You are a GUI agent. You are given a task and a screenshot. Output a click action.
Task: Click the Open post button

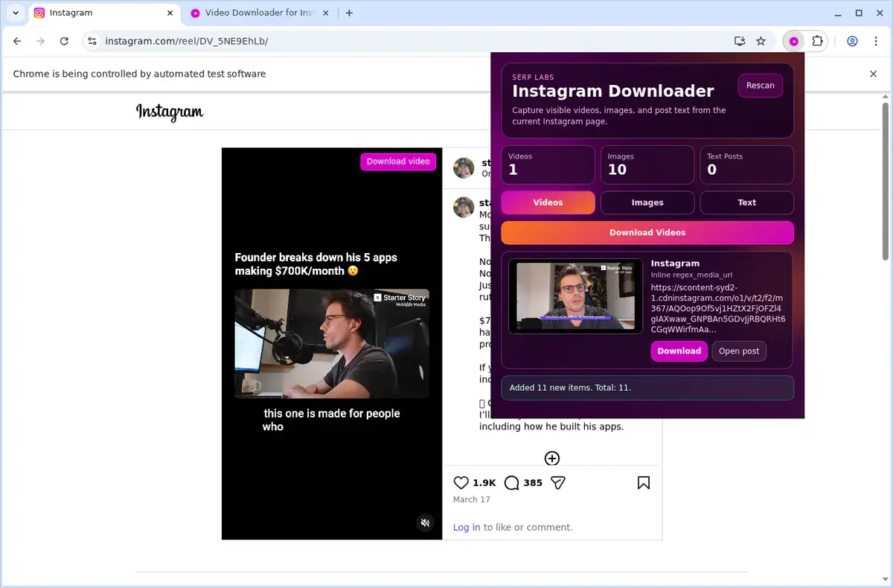739,351
